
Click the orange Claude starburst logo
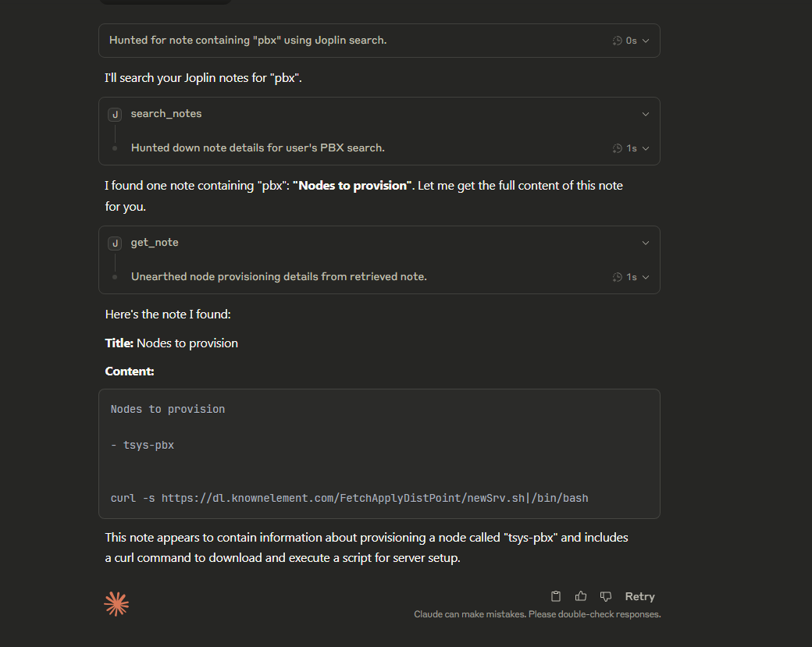click(116, 603)
